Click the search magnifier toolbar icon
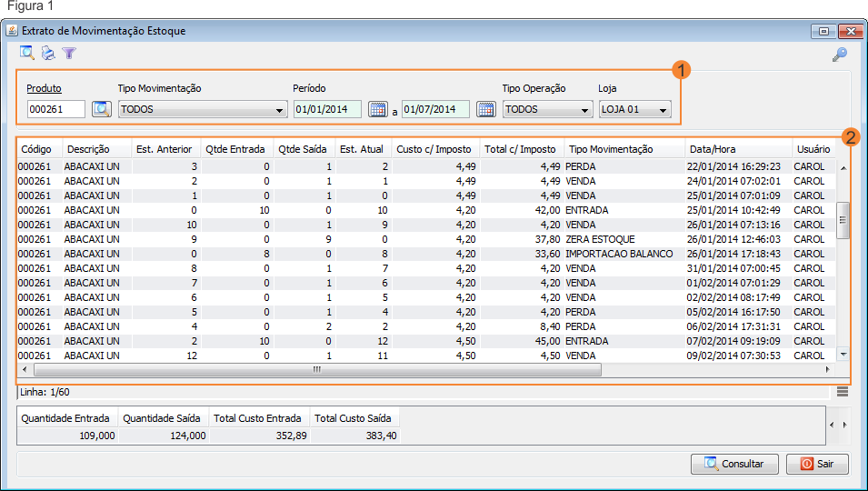868x491 pixels. (26, 53)
